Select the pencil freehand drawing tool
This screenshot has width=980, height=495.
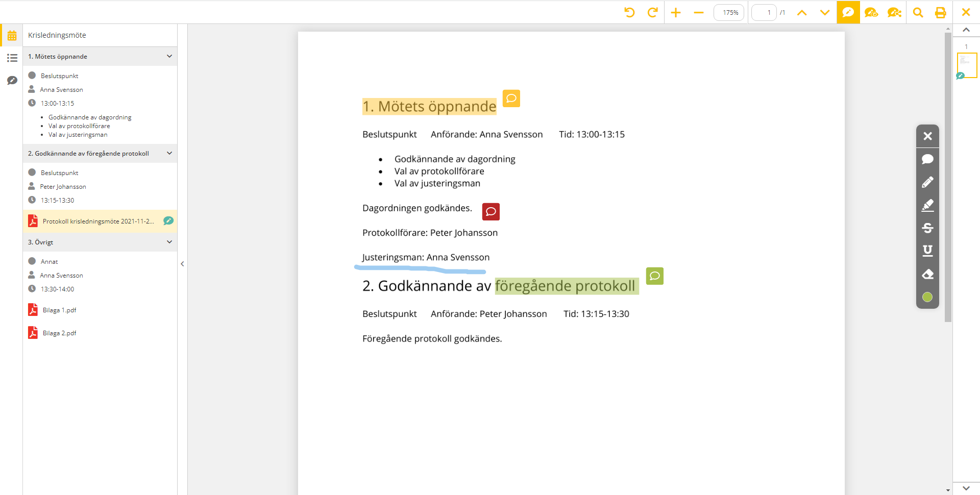tap(927, 182)
